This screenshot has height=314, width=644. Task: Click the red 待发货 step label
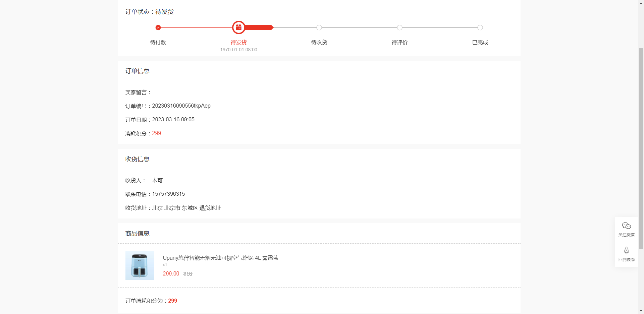pos(238,43)
